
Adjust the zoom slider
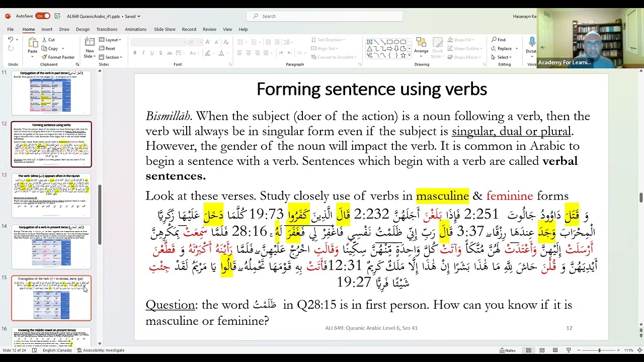(x=599, y=350)
